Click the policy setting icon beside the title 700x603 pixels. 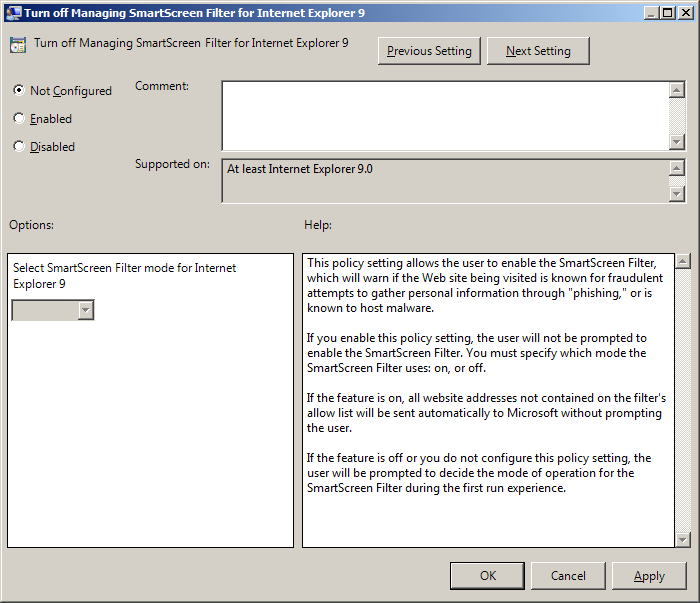18,46
